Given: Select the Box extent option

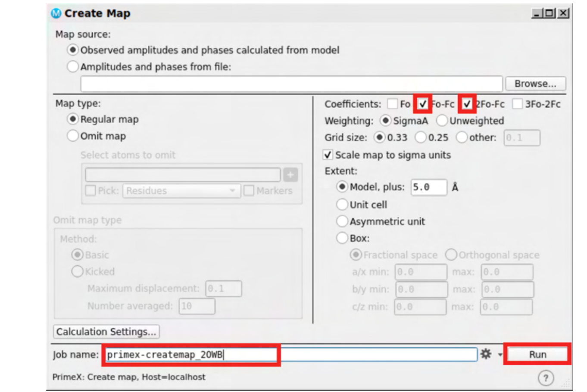Looking at the screenshot, I should coord(342,238).
